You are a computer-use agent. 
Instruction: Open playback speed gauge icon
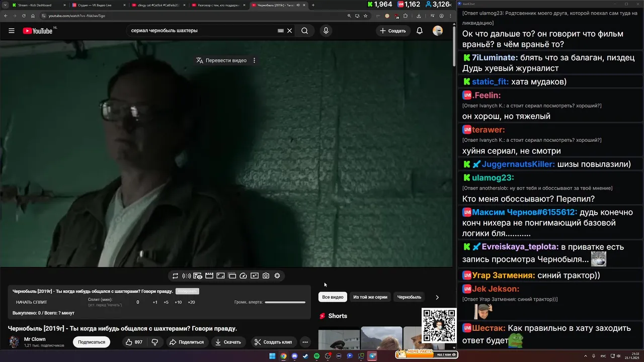click(x=244, y=276)
